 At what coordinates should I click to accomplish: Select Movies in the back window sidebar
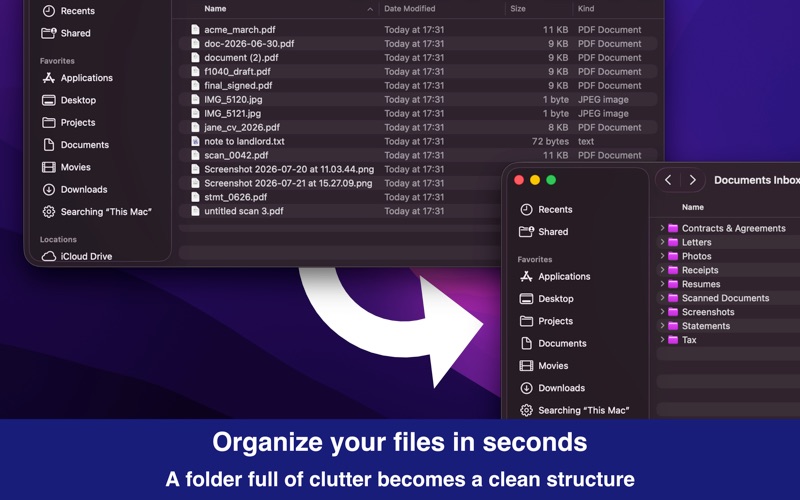point(66,167)
